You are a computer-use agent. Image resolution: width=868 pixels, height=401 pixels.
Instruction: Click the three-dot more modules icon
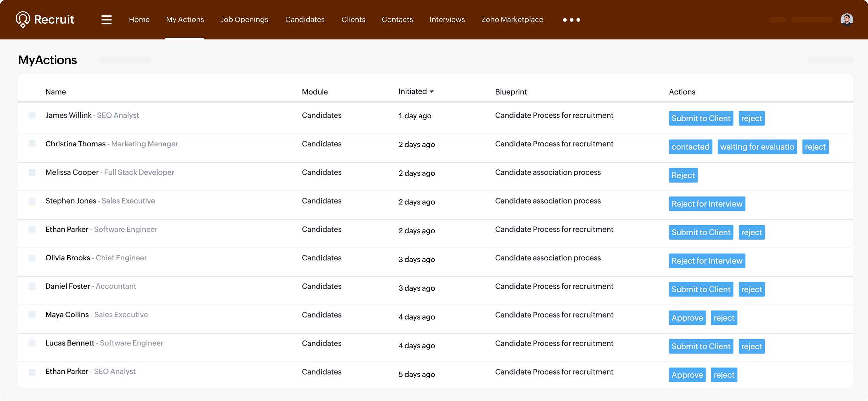coord(571,20)
